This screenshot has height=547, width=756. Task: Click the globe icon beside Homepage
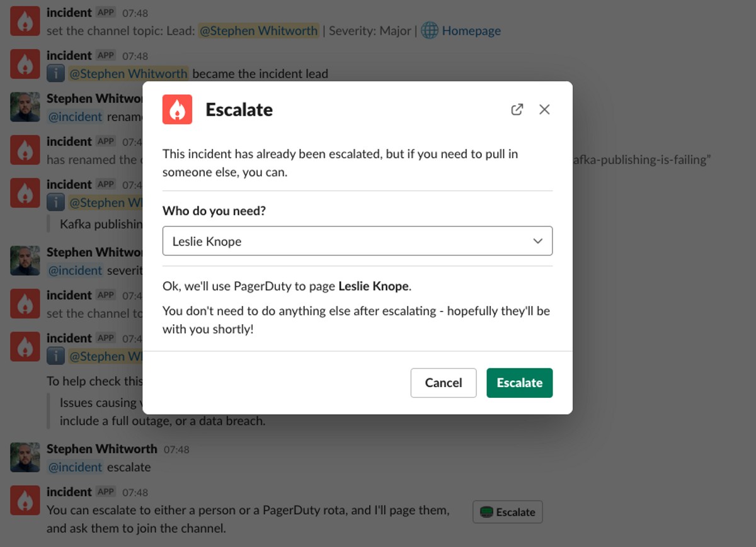click(429, 30)
